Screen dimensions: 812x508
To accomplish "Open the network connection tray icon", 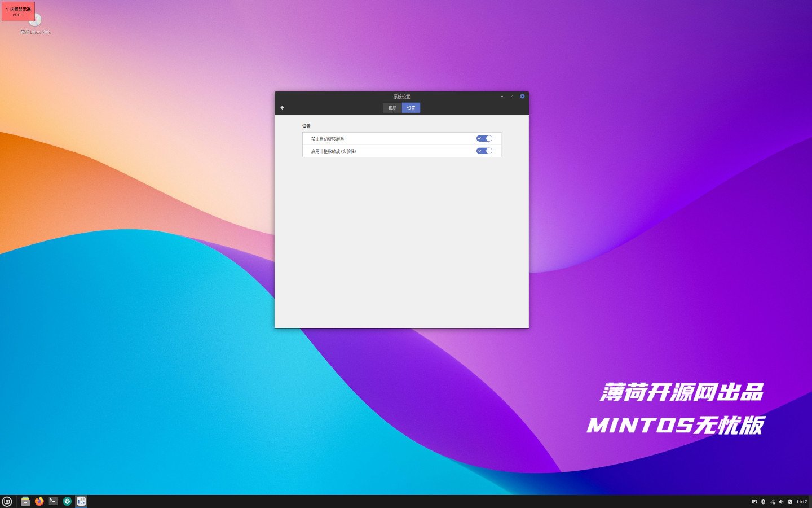I will point(773,502).
